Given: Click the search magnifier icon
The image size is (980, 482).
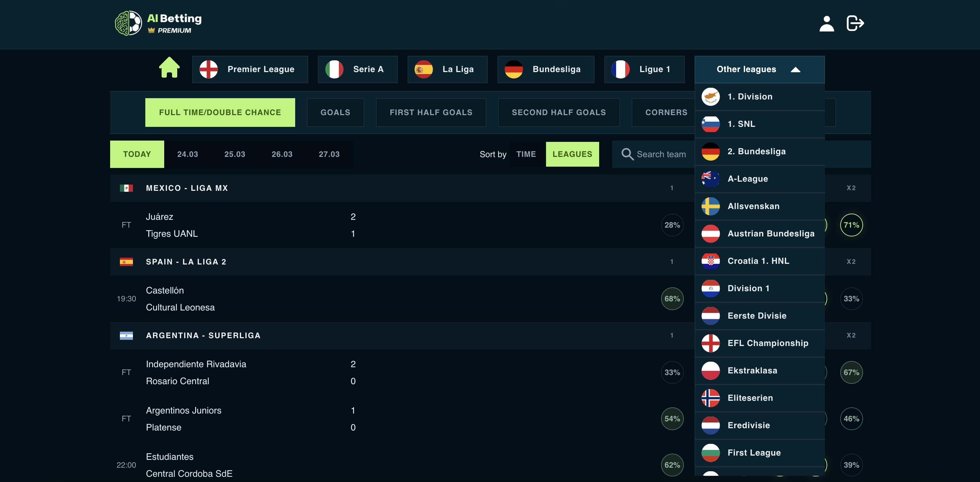Looking at the screenshot, I should tap(627, 154).
